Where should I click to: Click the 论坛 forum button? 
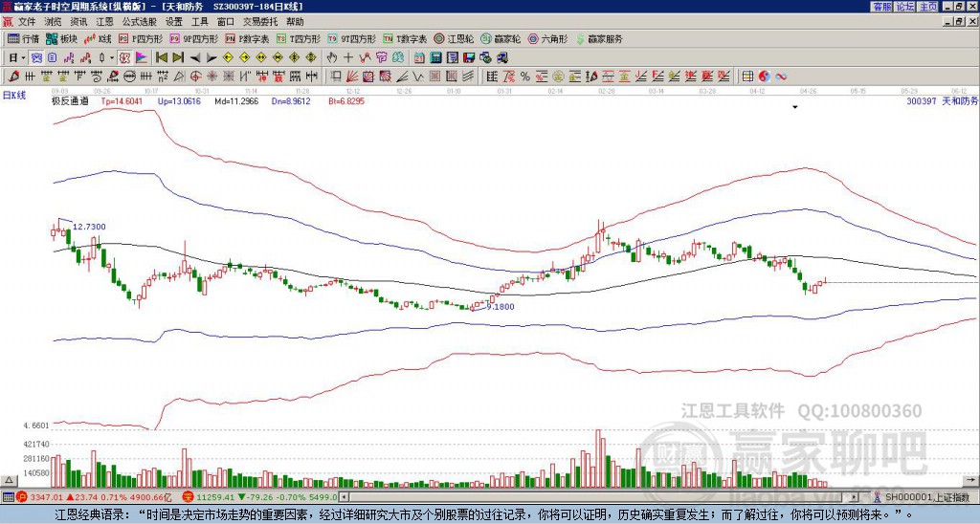point(905,7)
